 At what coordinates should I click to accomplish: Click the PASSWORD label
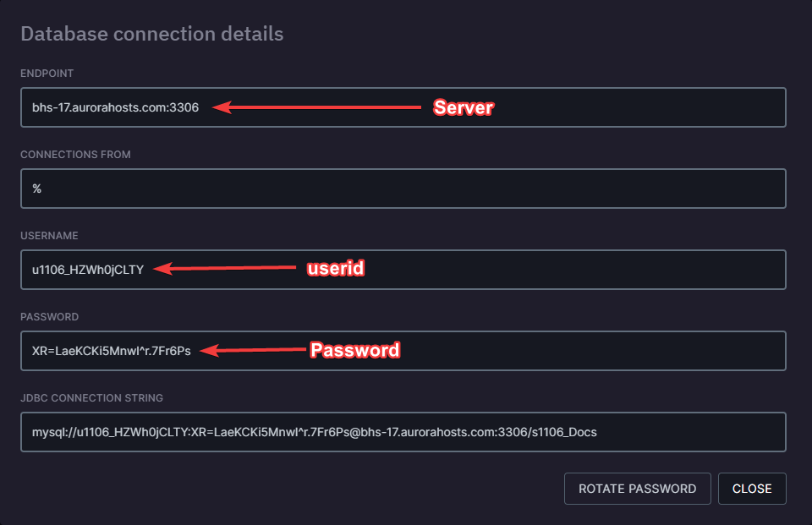click(x=50, y=317)
